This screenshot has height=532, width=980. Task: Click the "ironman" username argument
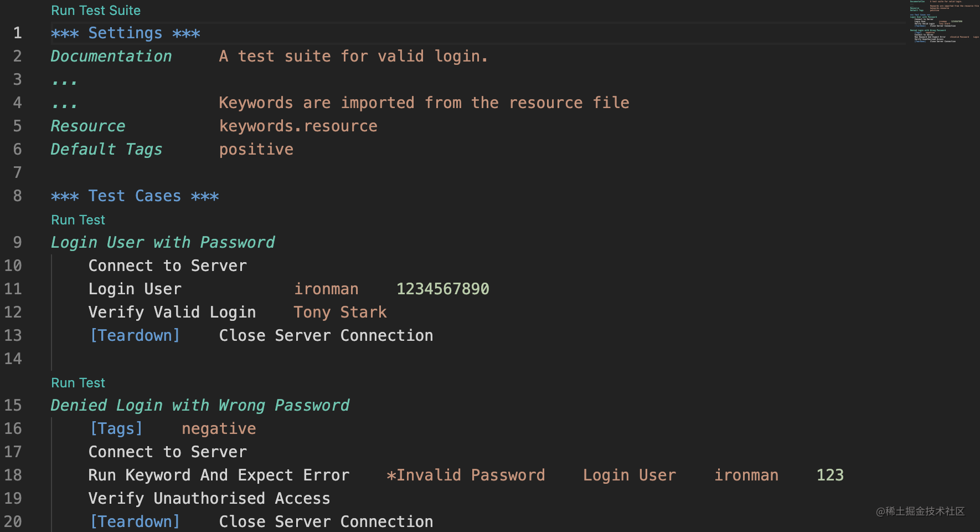click(x=326, y=289)
